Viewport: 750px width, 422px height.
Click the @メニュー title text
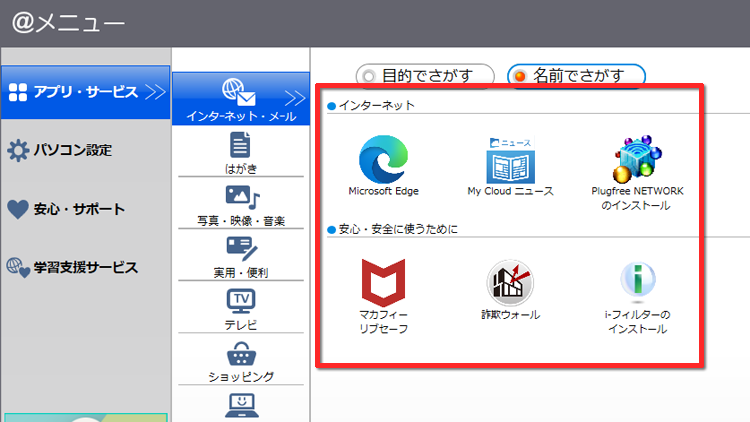[x=68, y=23]
